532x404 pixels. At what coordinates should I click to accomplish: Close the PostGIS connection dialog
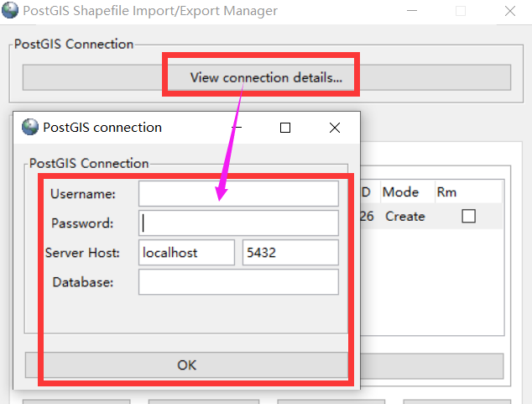[x=335, y=128]
